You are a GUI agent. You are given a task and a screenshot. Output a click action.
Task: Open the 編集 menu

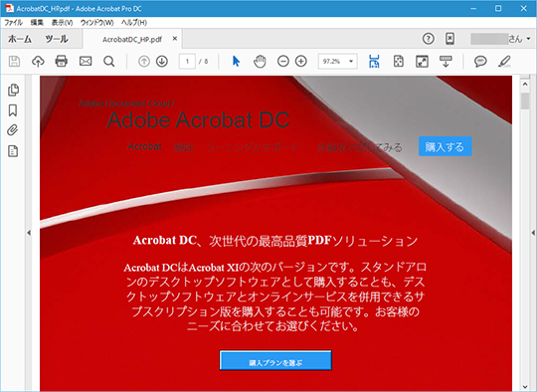tap(37, 23)
